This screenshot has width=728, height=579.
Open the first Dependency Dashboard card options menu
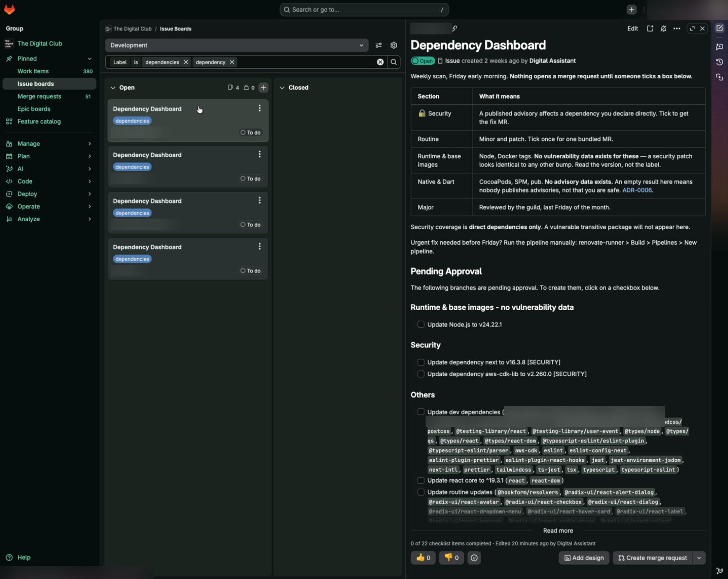pos(260,108)
